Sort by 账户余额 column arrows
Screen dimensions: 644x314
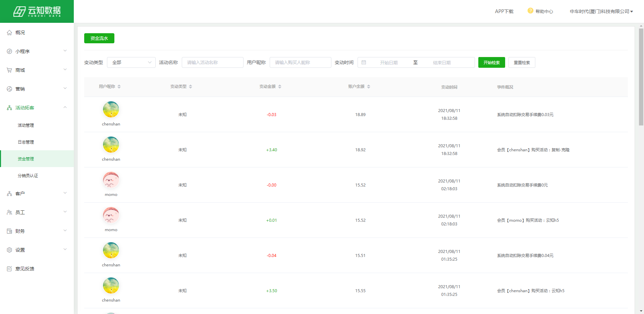[x=369, y=87]
